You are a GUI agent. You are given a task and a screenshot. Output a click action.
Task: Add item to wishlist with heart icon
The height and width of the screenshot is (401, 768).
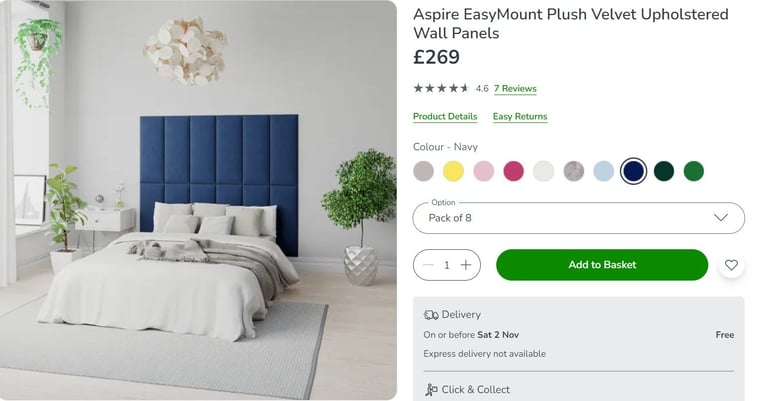(731, 265)
